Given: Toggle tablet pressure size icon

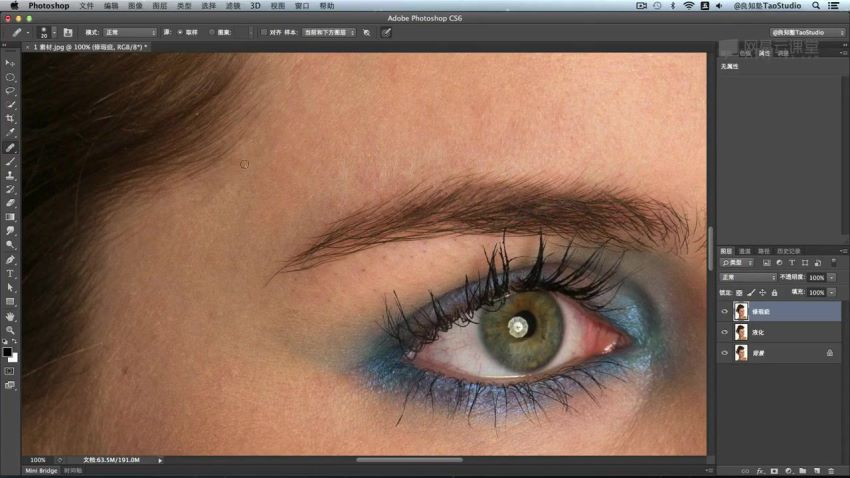Looking at the screenshot, I should (x=386, y=33).
